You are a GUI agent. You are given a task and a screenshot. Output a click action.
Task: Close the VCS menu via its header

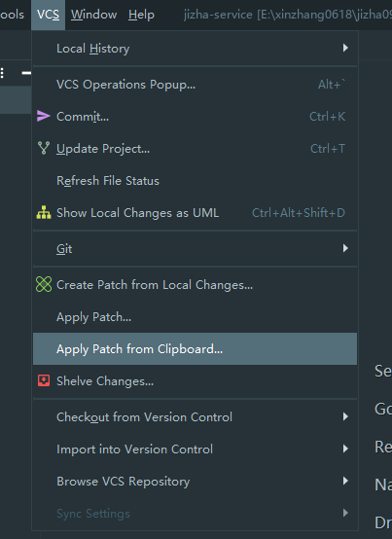48,15
